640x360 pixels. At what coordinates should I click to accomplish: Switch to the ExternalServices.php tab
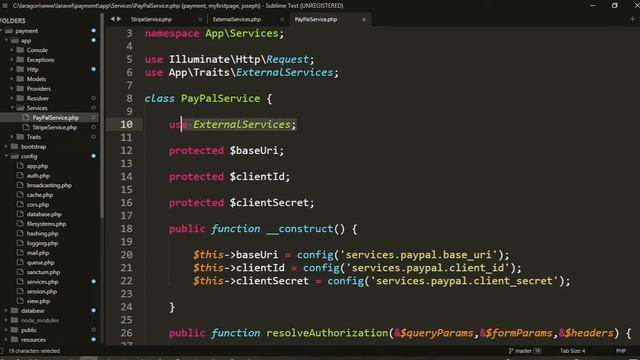pyautogui.click(x=237, y=20)
